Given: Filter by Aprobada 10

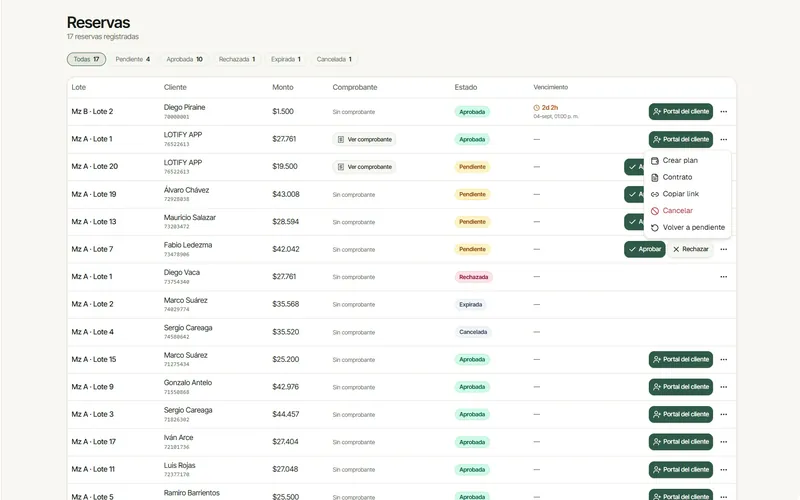Looking at the screenshot, I should pyautogui.click(x=184, y=59).
